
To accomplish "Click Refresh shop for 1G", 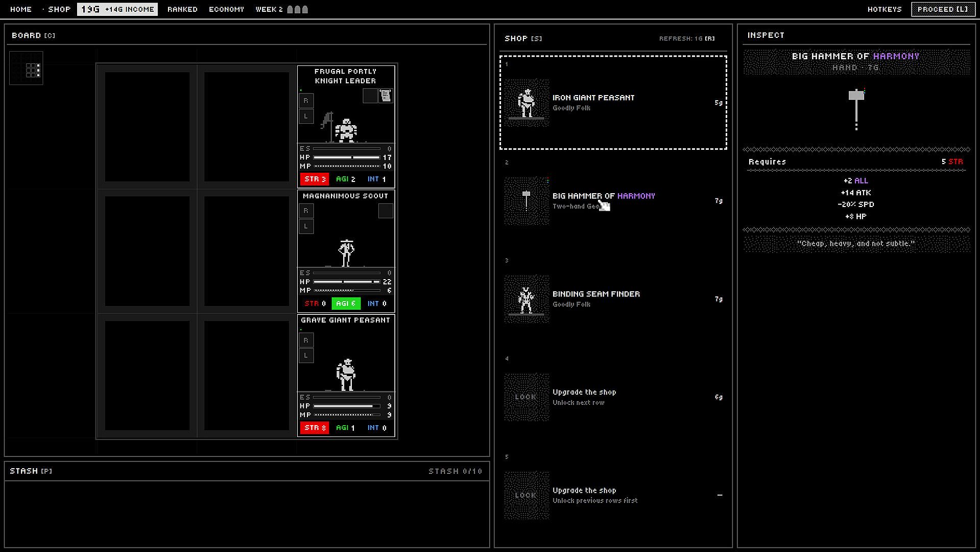I will tap(687, 38).
